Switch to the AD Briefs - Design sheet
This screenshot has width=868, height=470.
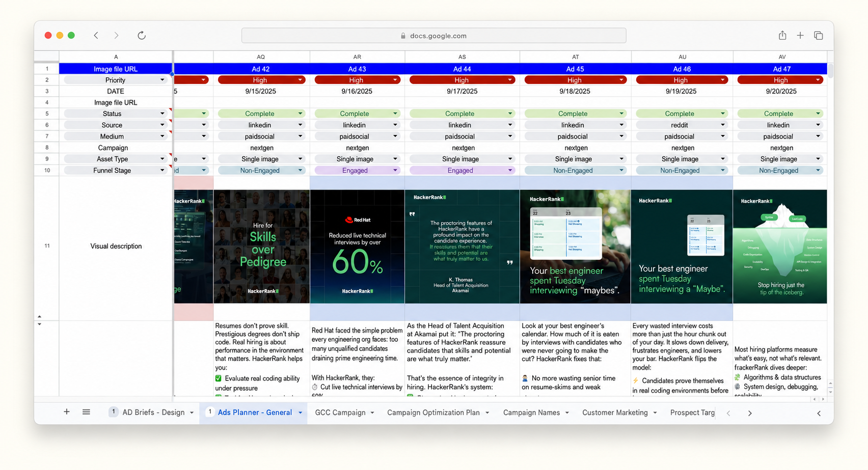pyautogui.click(x=153, y=412)
